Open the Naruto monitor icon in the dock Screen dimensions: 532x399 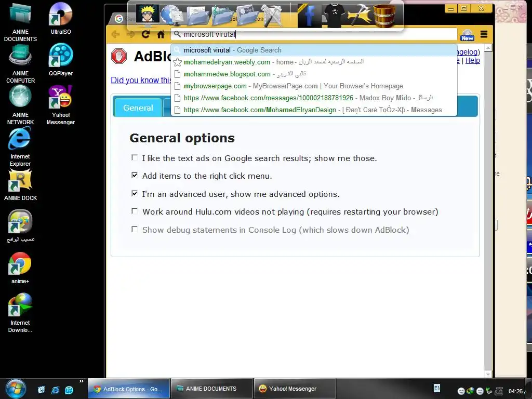(x=148, y=14)
